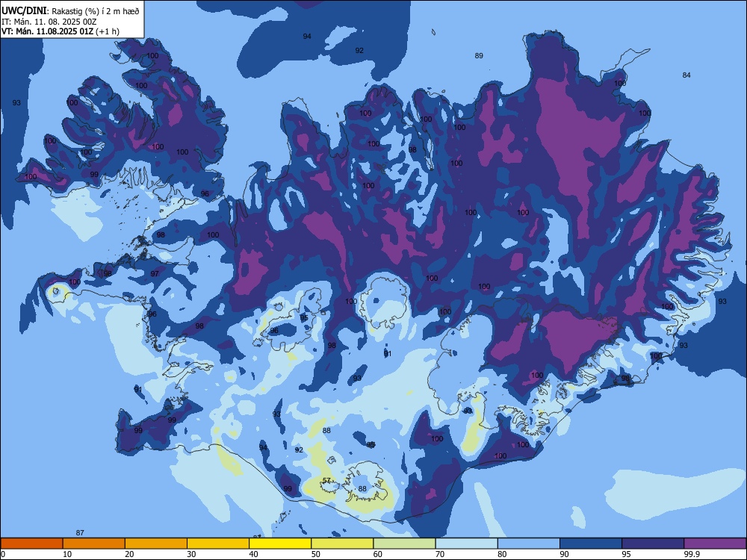Click the "50" legend scale label
The height and width of the screenshot is (560, 747).
click(x=315, y=554)
